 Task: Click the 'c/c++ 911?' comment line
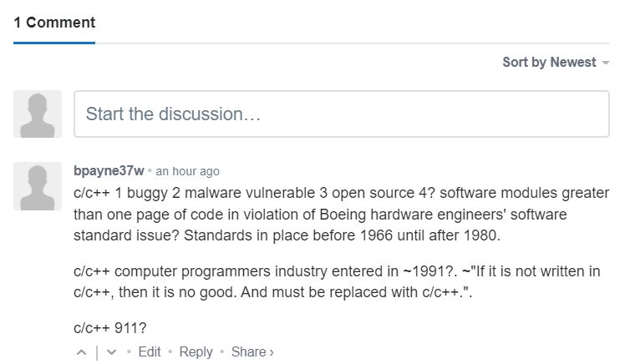pos(110,328)
